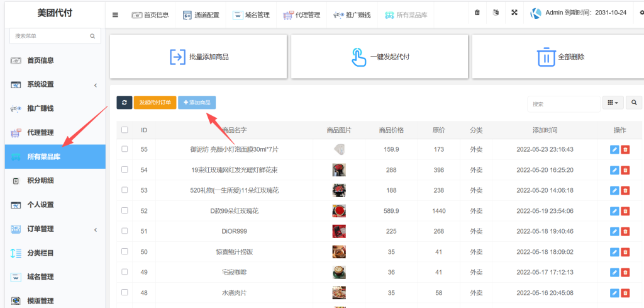Click the hamburger menu toggle icon

point(116,15)
